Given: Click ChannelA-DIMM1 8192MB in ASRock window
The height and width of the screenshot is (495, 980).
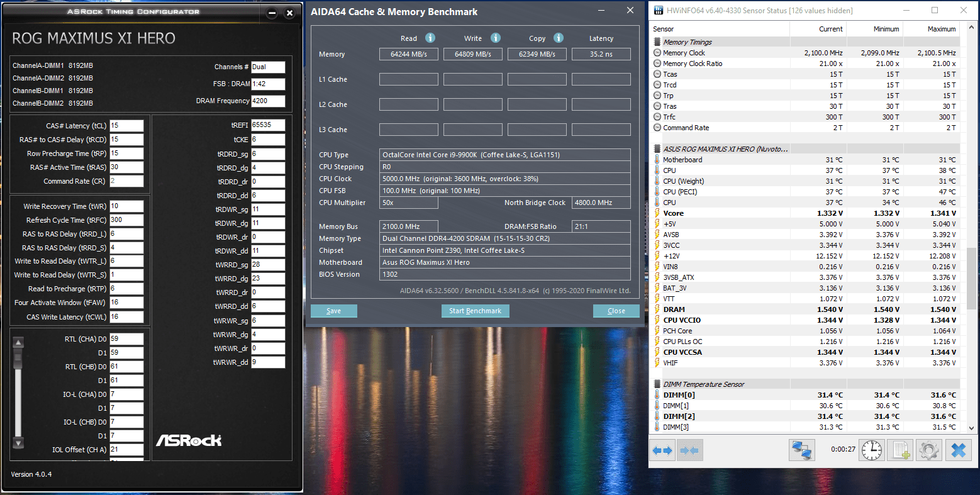Looking at the screenshot, I should point(53,65).
